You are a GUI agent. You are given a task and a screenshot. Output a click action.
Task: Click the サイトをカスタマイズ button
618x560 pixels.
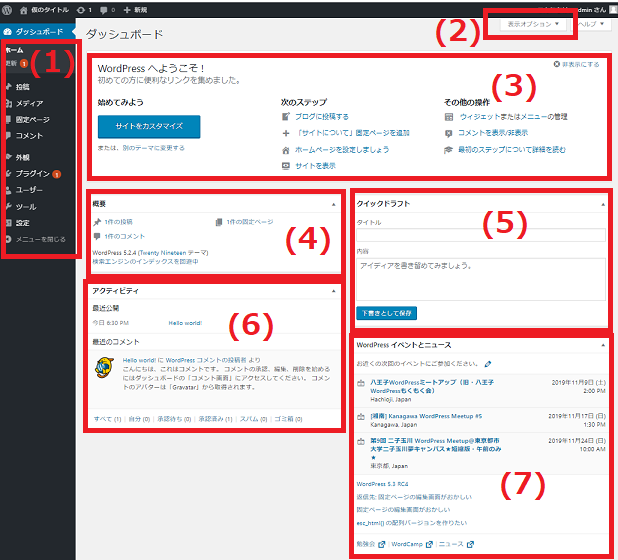[149, 126]
